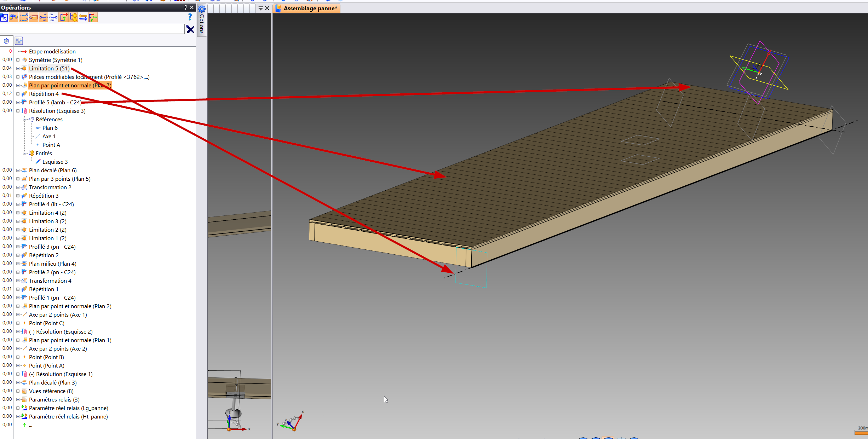Select Vues référence (8)
This screenshot has width=868, height=439.
[51, 391]
